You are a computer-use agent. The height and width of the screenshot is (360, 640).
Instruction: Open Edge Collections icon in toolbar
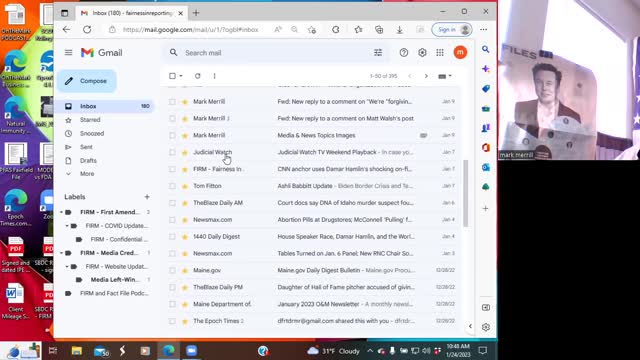[379, 29]
